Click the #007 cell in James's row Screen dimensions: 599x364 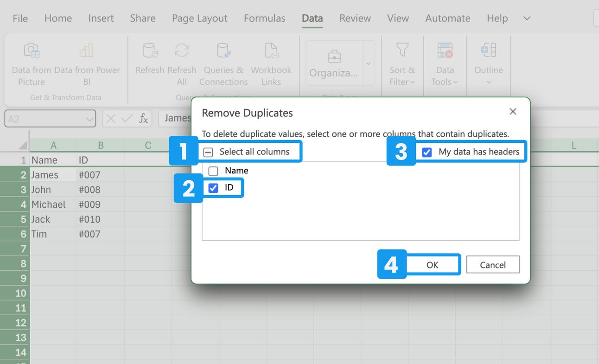[x=101, y=175]
